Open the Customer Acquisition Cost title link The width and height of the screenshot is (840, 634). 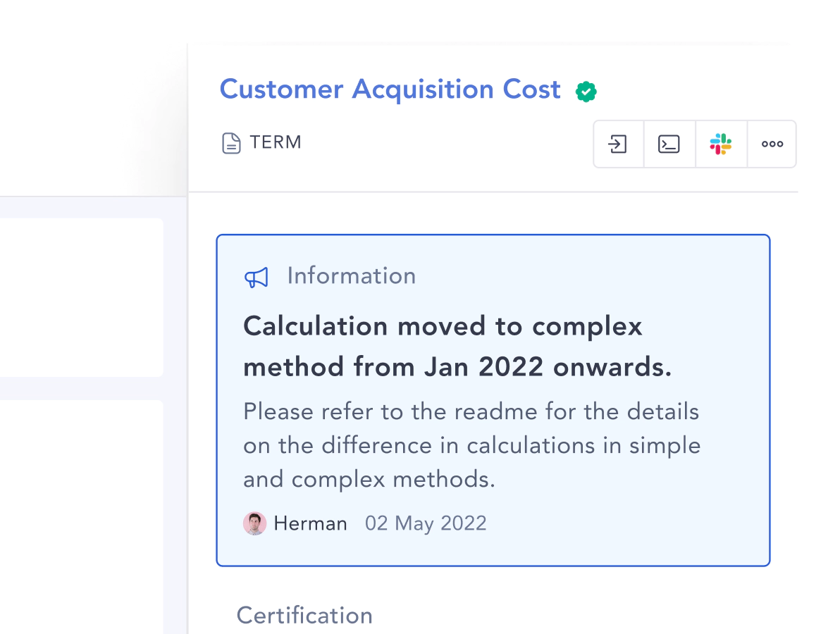click(390, 89)
